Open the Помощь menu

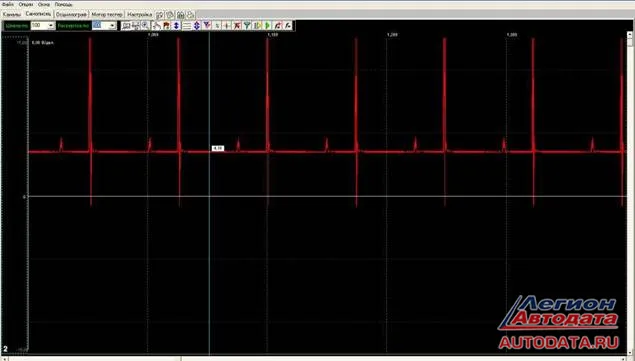tap(63, 4)
